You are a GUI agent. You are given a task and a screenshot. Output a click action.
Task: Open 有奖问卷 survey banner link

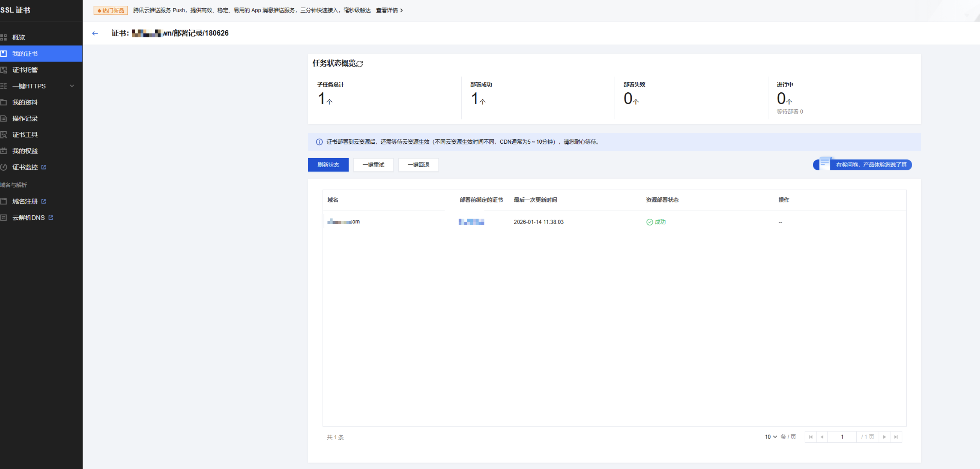coord(871,165)
